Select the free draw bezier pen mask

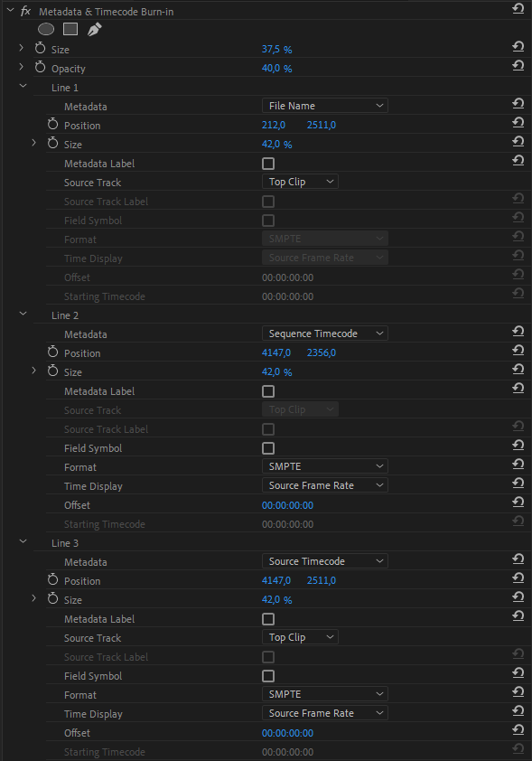coord(94,30)
